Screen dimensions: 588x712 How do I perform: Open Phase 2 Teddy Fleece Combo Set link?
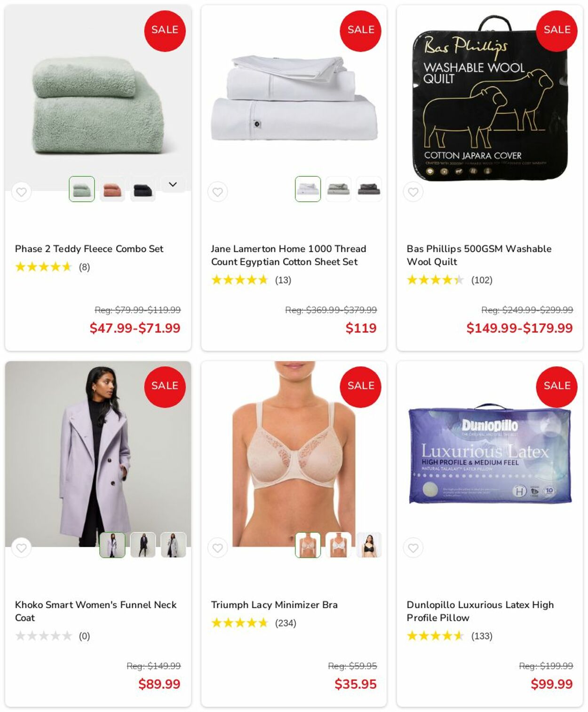pyautogui.click(x=89, y=249)
